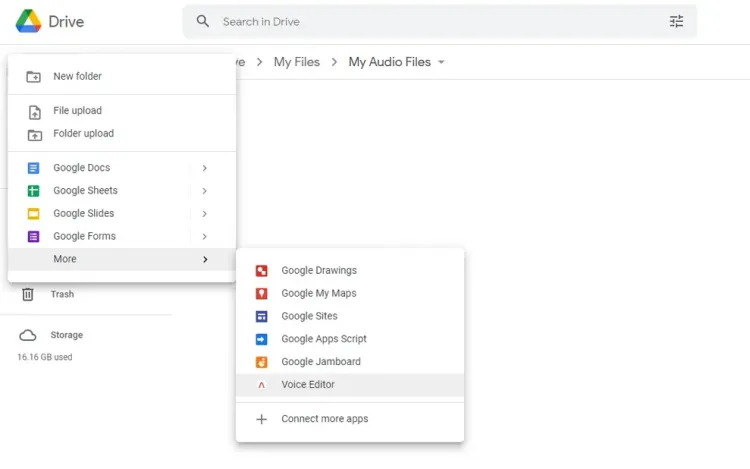
Task: Click the Folder upload icon
Action: [x=34, y=135]
